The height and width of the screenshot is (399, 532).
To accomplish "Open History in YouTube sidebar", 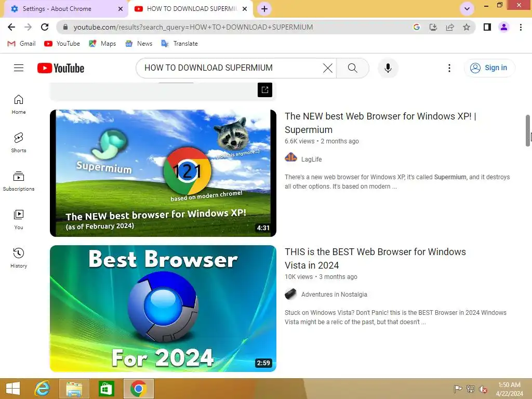I will 19,258.
